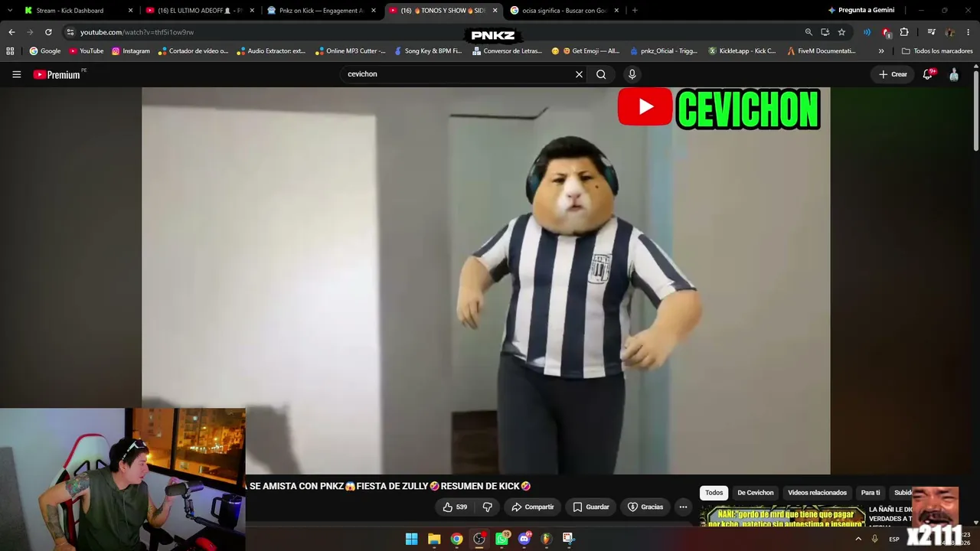The image size is (980, 551).
Task: Open the YouTube guide hamburger menu
Action: click(x=16, y=74)
